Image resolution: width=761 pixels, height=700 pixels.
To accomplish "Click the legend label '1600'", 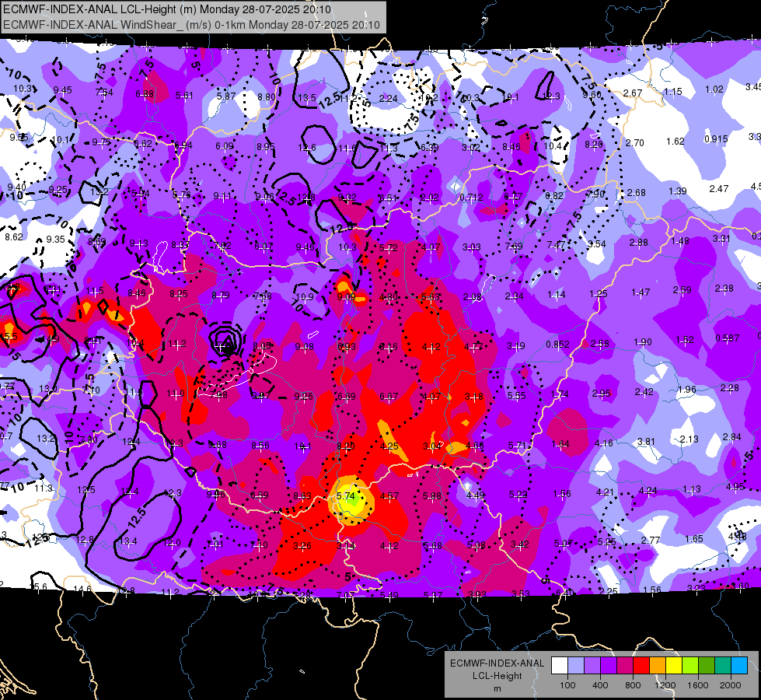I will pyautogui.click(x=698, y=685).
